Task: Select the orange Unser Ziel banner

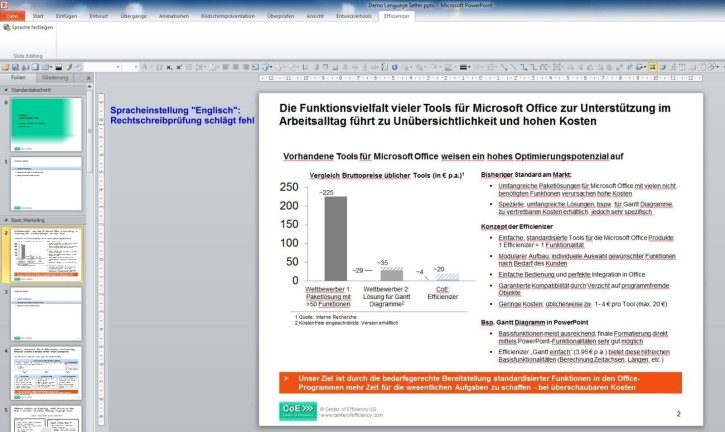Action: pos(480,383)
